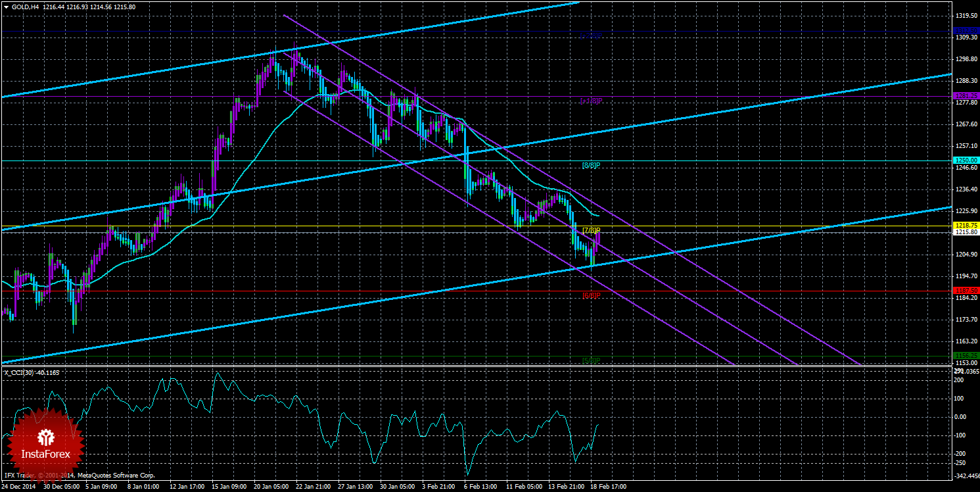Click the dark blue 1312.50 price tag
Image resolution: width=980 pixels, height=492 pixels.
pos(966,30)
